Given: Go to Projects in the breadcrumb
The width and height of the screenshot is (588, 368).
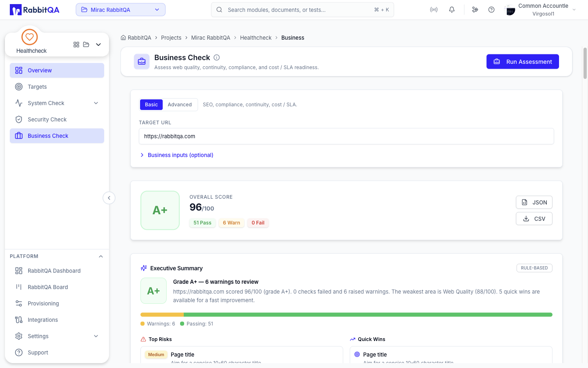Looking at the screenshot, I should click(x=171, y=38).
